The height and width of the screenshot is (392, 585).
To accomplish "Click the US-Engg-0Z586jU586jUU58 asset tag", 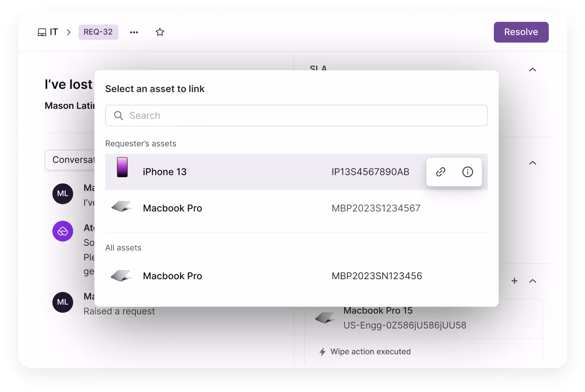I will tap(405, 325).
